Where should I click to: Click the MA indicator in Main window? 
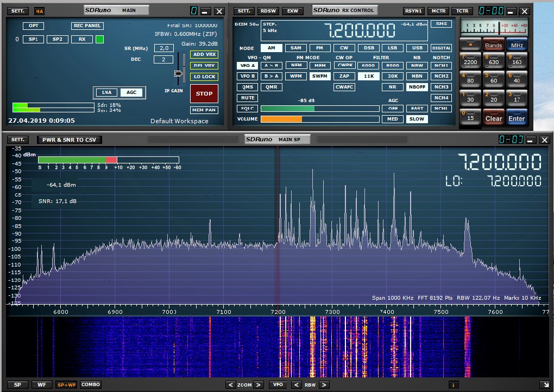click(39, 11)
